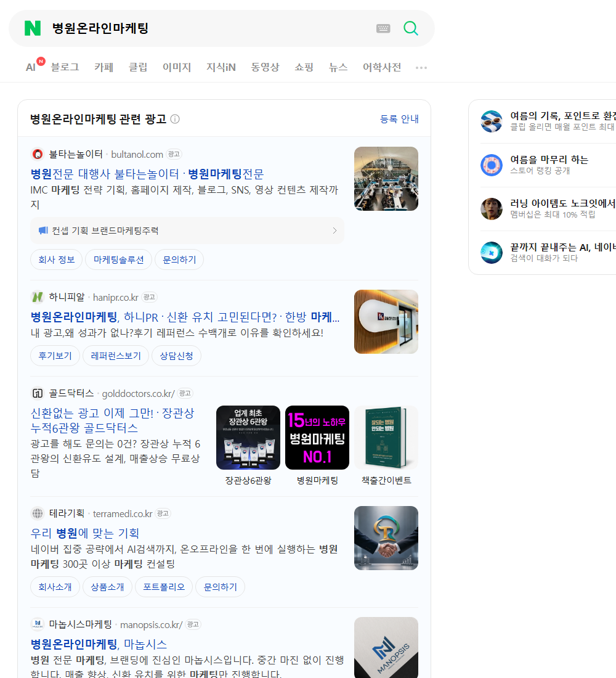
Task: Open the 하니피알 entrance thumbnail
Action: [x=386, y=322]
